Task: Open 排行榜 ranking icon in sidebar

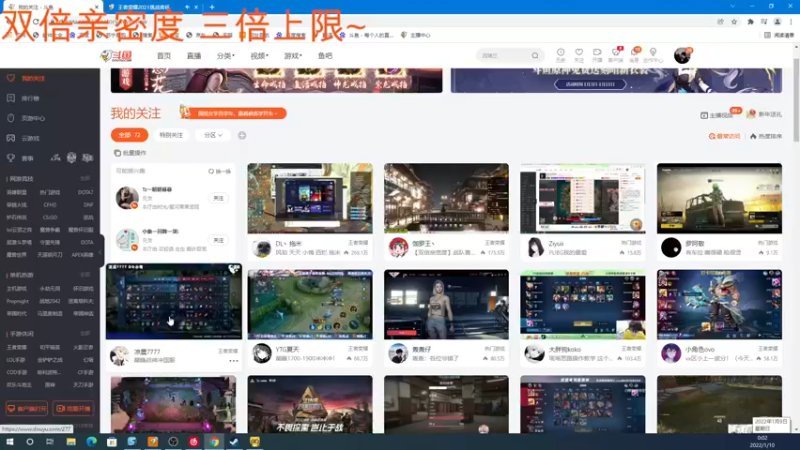Action: (11, 98)
